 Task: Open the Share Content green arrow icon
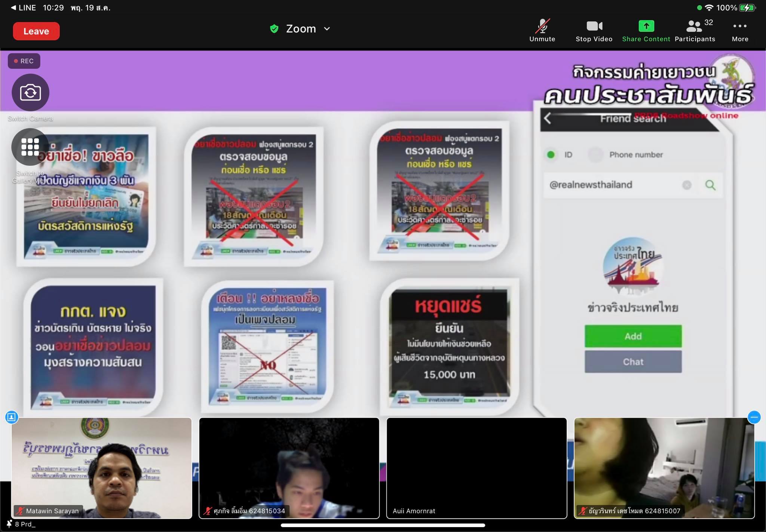pyautogui.click(x=646, y=26)
